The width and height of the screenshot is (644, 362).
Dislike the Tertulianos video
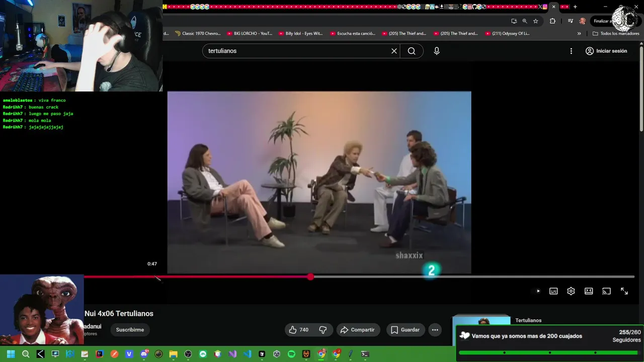click(x=323, y=330)
